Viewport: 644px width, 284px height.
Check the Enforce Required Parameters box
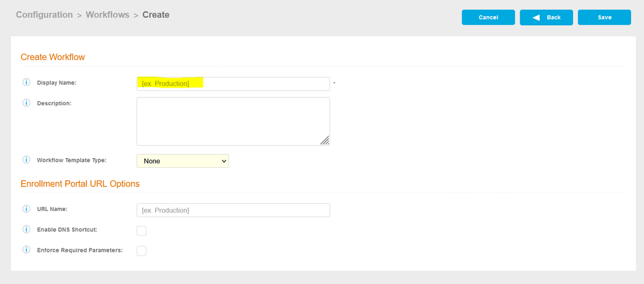(141, 250)
